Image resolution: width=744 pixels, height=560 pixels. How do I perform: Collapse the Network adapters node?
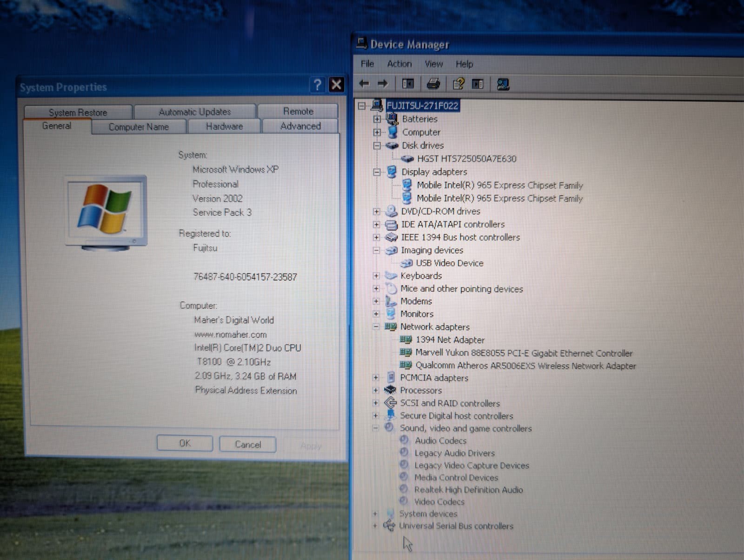(375, 327)
